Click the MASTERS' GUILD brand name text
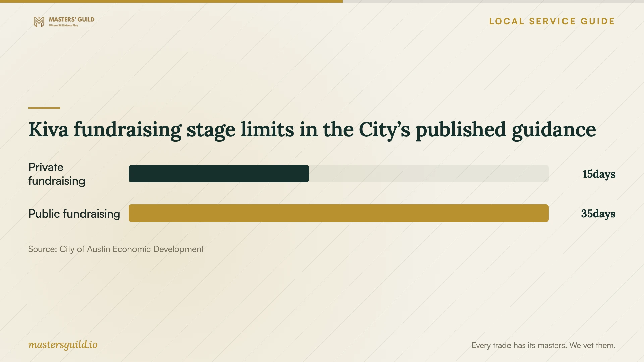 coord(71,19)
